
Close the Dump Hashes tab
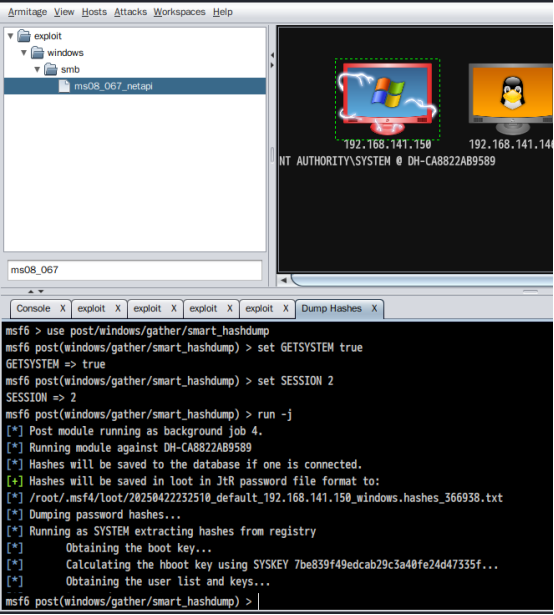(374, 309)
